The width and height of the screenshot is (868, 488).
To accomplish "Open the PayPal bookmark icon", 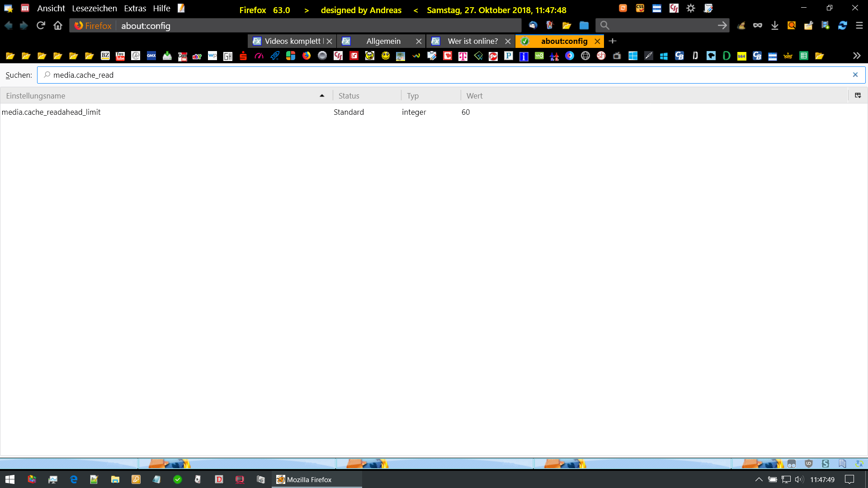I will [x=509, y=56].
